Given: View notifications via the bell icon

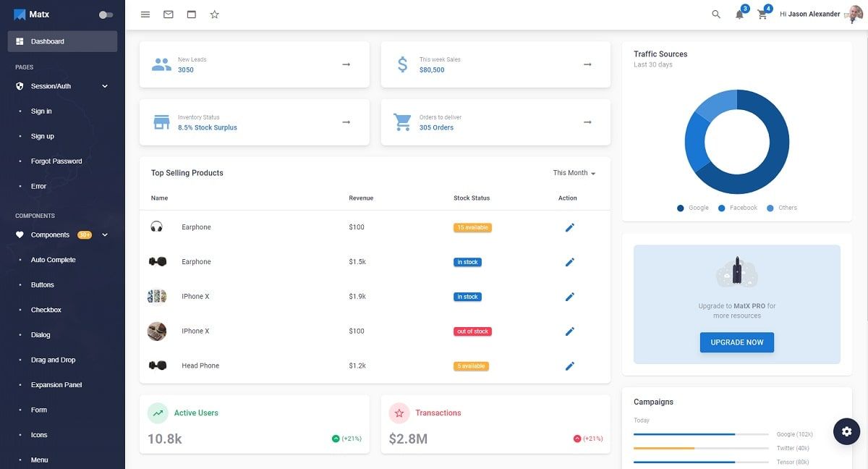Looking at the screenshot, I should [x=739, y=14].
